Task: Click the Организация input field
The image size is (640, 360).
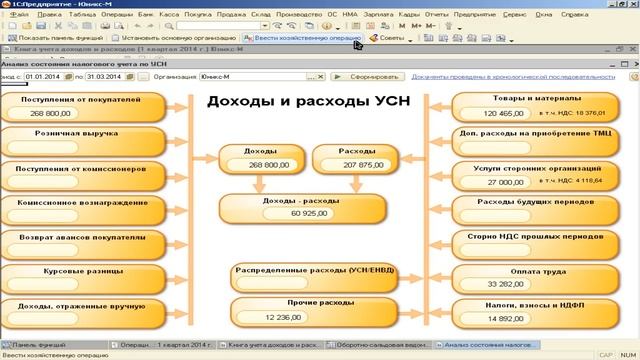Action: 253,77
